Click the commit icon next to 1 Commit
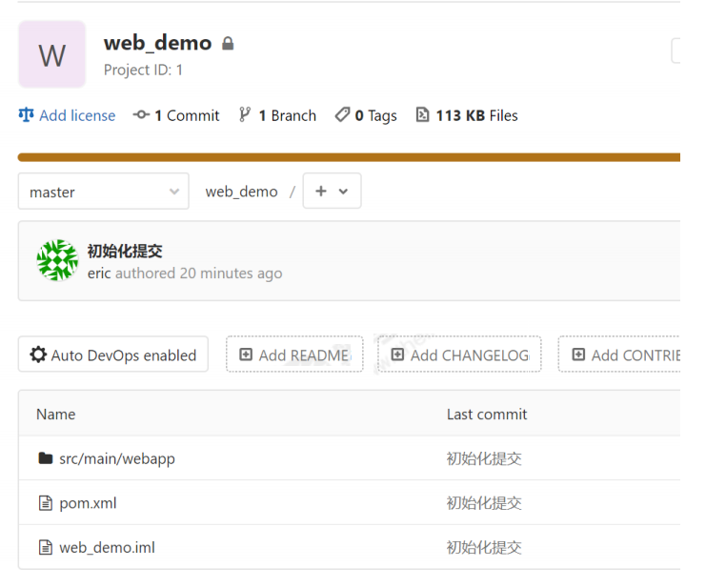706x588 pixels. click(141, 114)
